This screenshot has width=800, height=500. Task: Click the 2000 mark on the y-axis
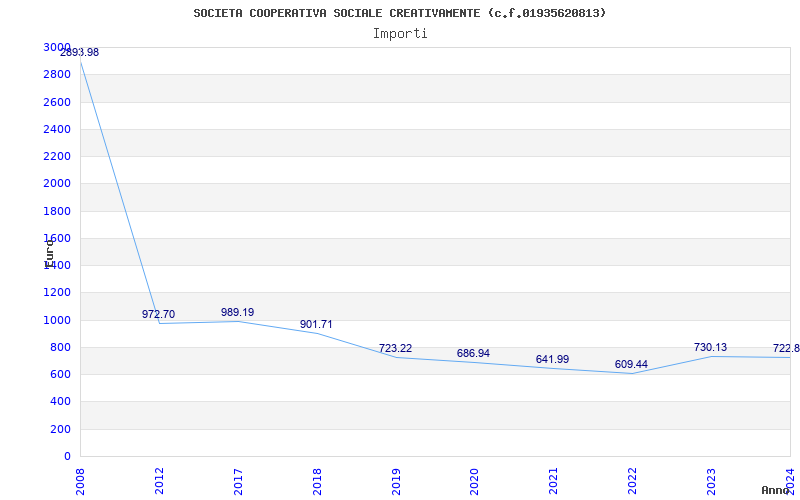tap(57, 183)
